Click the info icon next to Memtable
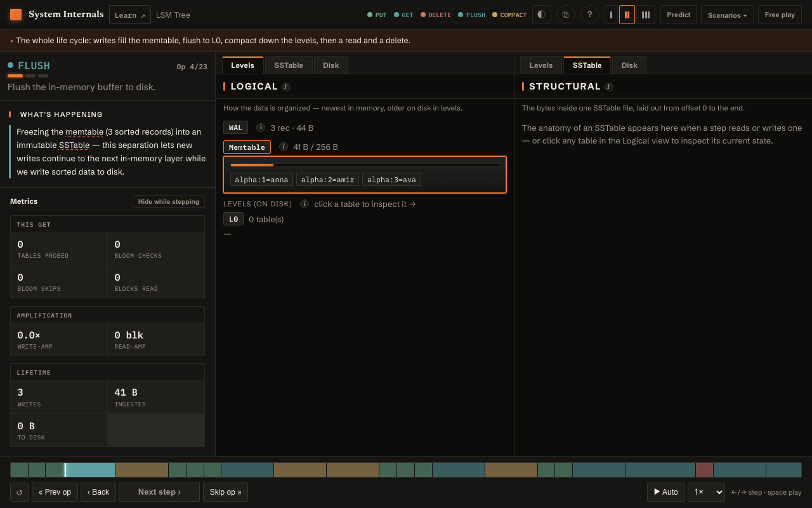The height and width of the screenshot is (508, 812). coord(284,147)
